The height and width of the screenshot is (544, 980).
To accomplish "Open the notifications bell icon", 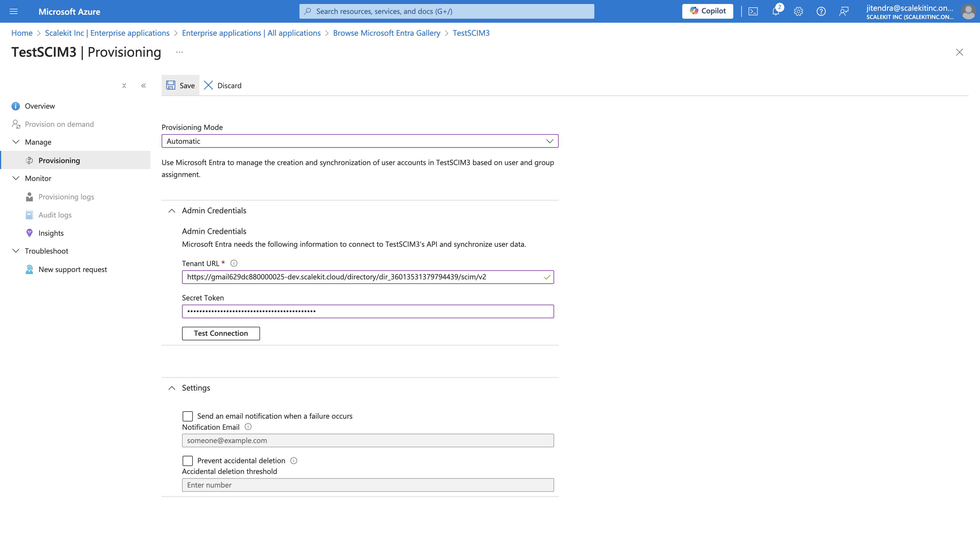I will [775, 11].
